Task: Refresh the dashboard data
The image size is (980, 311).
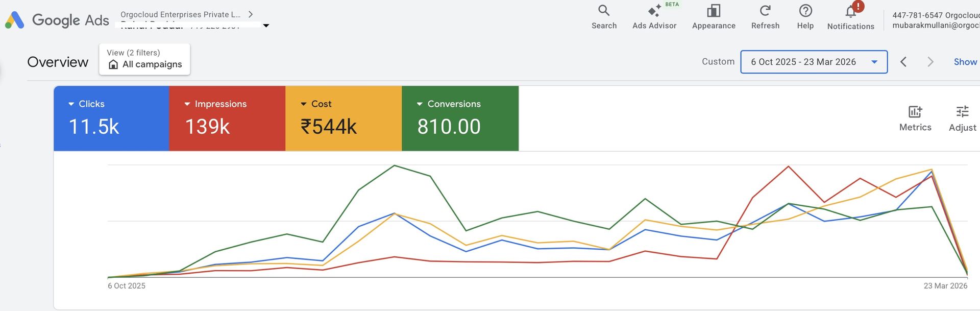Action: click(x=765, y=17)
